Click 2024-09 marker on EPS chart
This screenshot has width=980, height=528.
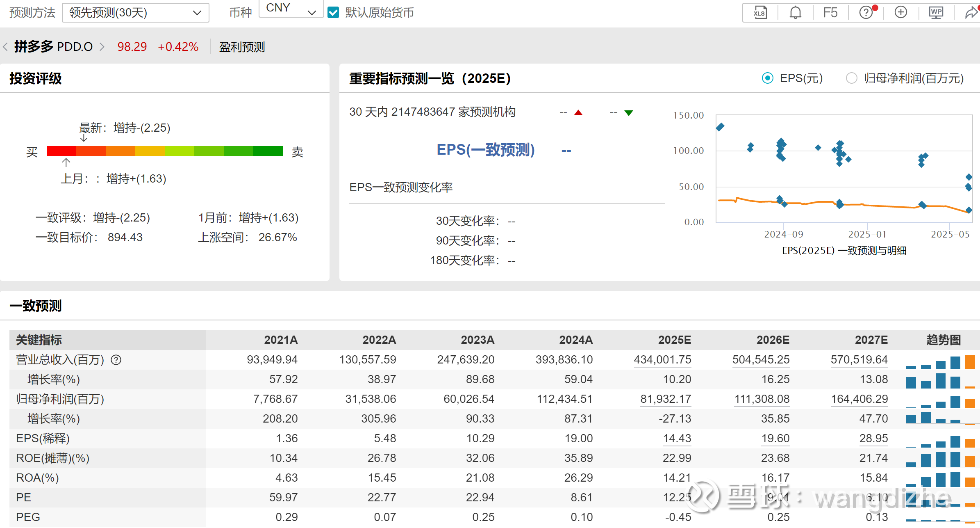click(x=783, y=234)
